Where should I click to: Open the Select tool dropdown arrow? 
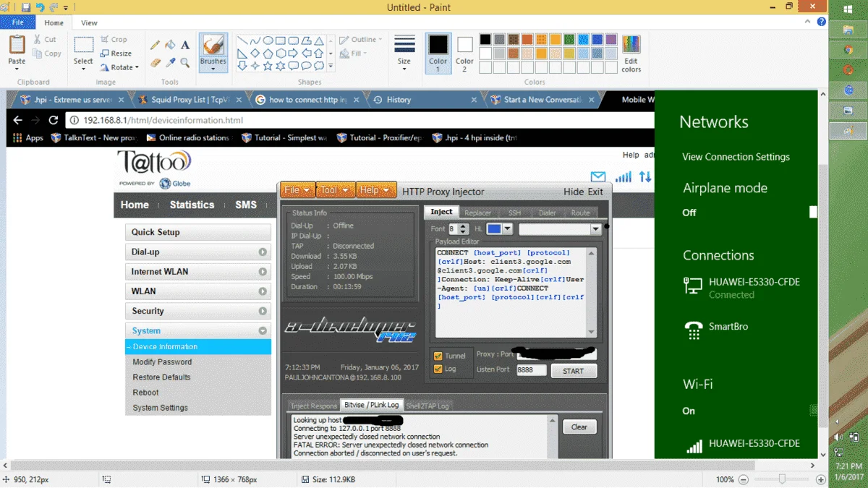coord(83,69)
